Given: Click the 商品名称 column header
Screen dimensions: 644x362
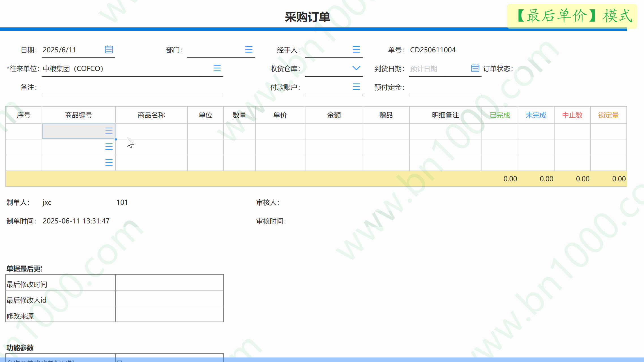Looking at the screenshot, I should click(x=151, y=115).
